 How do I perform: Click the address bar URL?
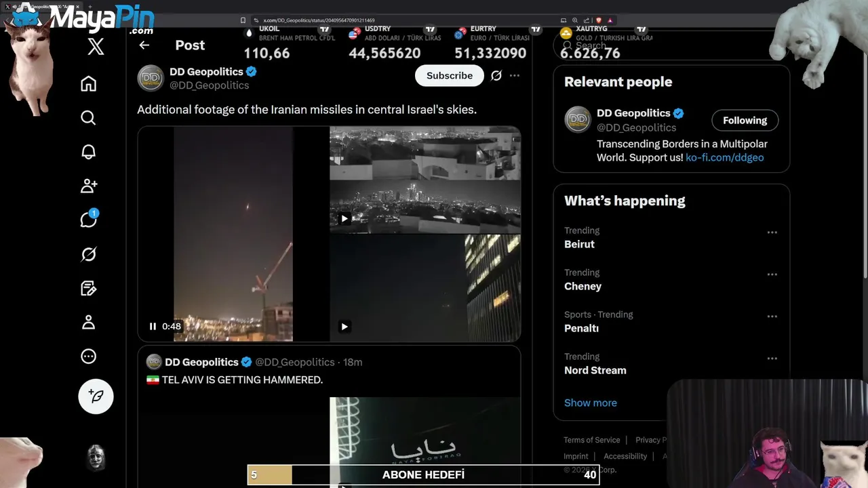click(x=319, y=20)
